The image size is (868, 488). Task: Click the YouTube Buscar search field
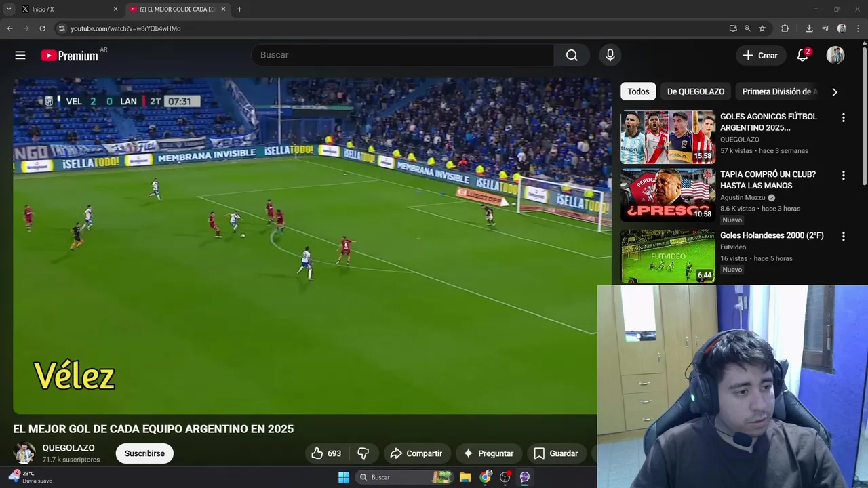click(x=403, y=55)
